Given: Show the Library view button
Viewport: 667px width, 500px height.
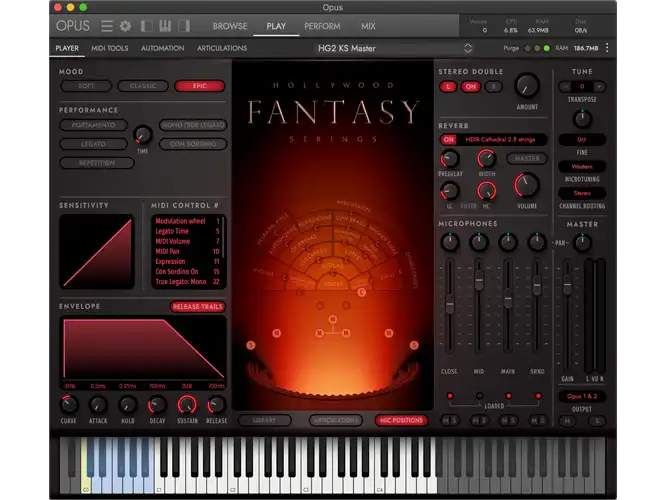Looking at the screenshot, I should tap(265, 420).
